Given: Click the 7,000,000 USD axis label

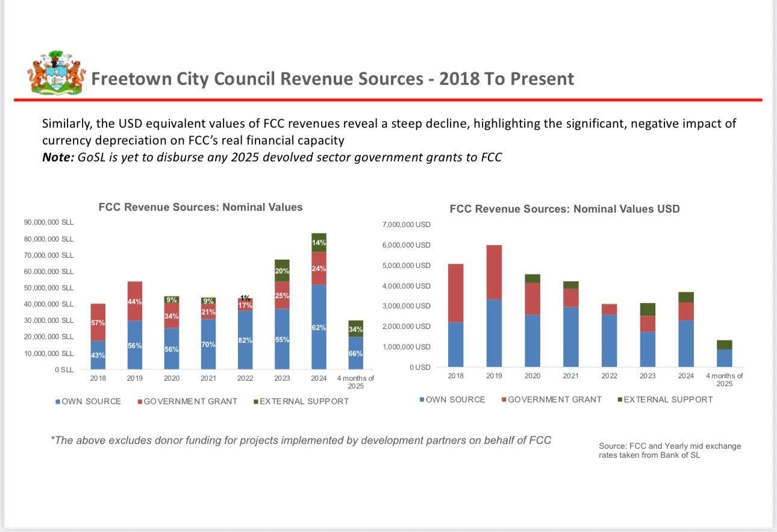Looking at the screenshot, I should 407,225.
